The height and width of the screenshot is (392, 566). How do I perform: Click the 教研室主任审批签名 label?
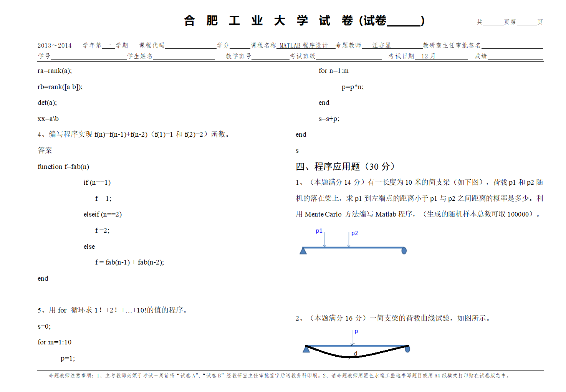452,45
